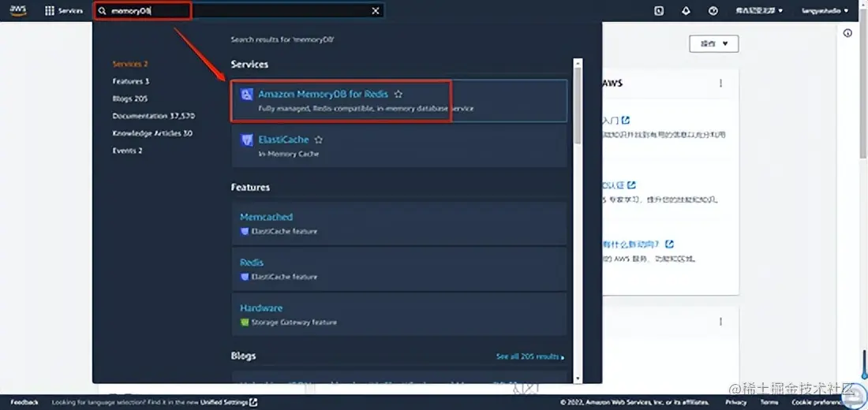Click ElastiCache icon under Redis

(245, 277)
